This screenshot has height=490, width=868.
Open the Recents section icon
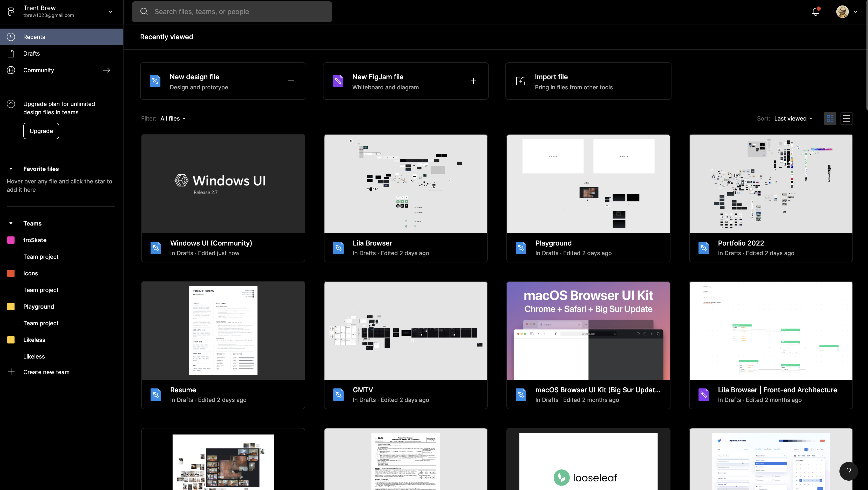(x=11, y=37)
